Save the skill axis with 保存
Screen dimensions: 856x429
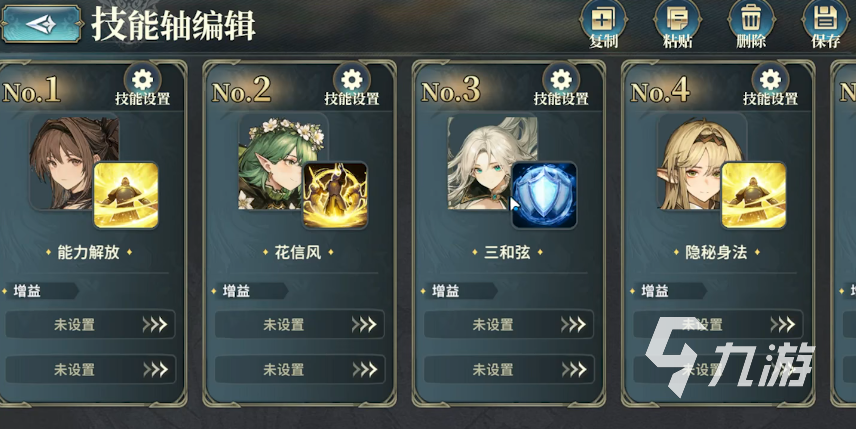(825, 24)
